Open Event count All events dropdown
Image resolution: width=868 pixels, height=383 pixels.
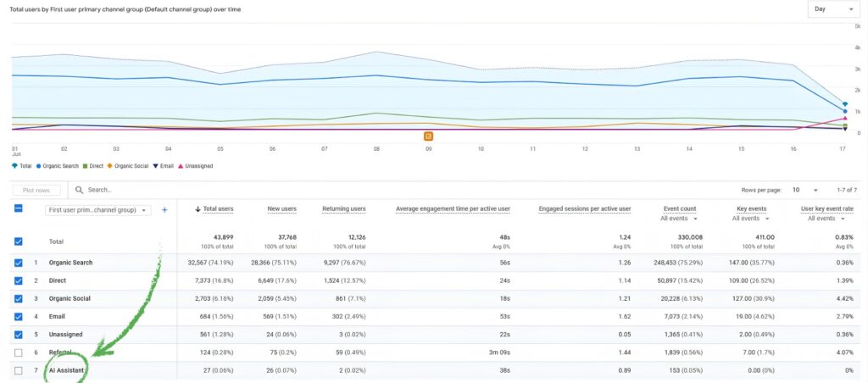[679, 219]
